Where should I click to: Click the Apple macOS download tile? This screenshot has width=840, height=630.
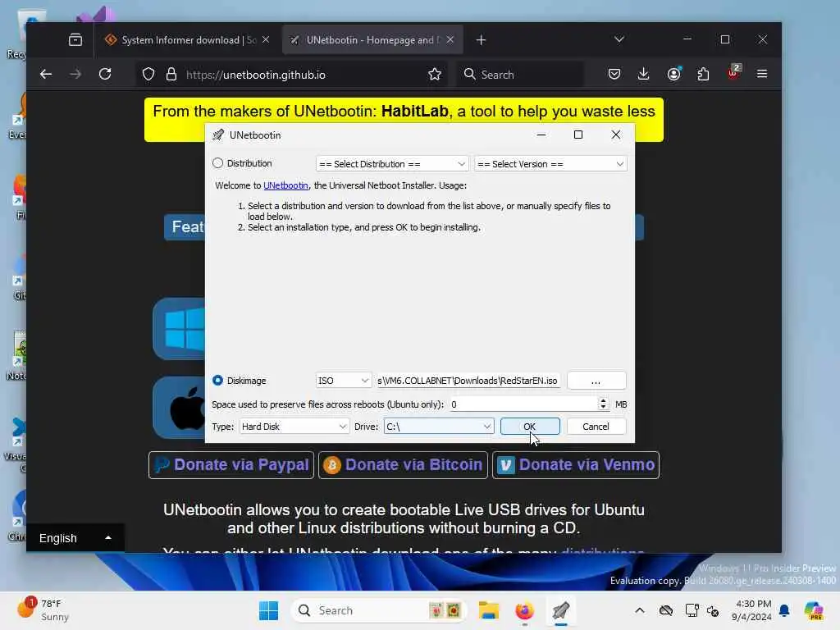coord(180,409)
